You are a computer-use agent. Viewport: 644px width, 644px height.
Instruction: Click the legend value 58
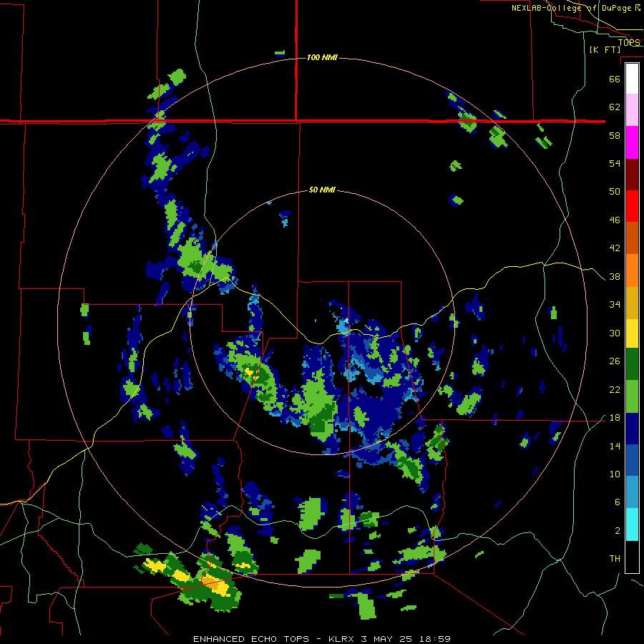tap(615, 135)
